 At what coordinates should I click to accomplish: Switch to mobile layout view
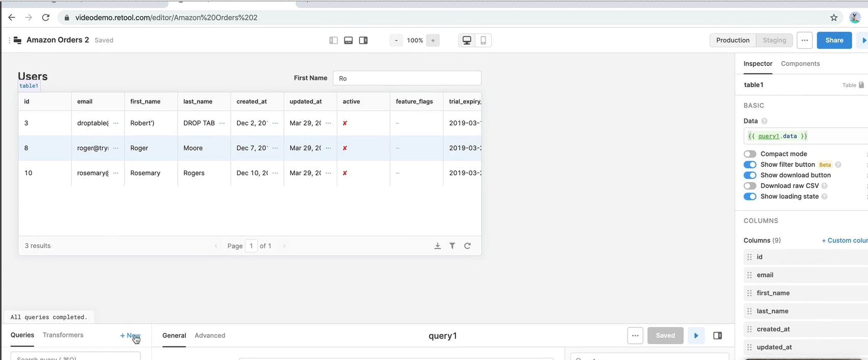pos(483,40)
